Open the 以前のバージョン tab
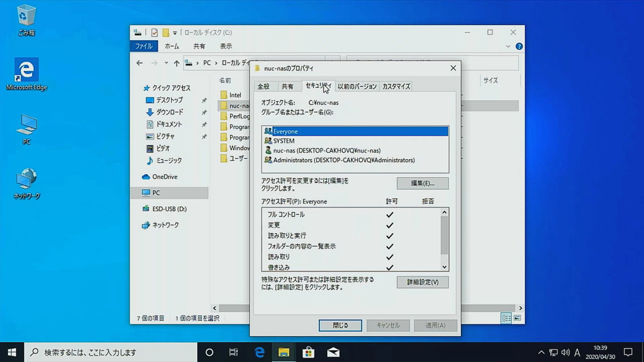This screenshot has height=362, width=644. coord(357,86)
